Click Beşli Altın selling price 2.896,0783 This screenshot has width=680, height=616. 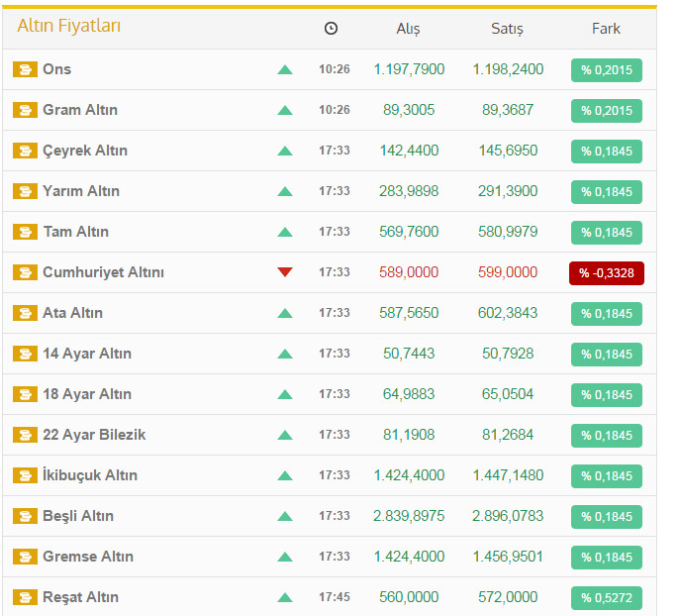coord(508,516)
